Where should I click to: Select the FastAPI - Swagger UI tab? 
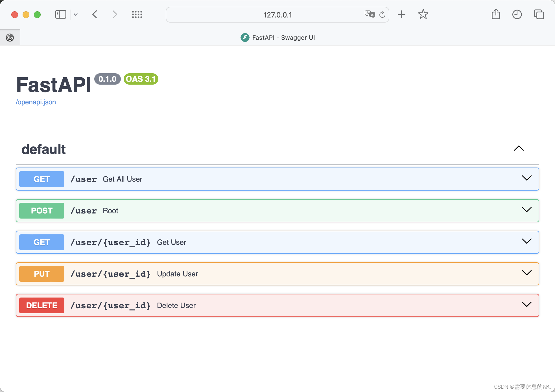277,38
